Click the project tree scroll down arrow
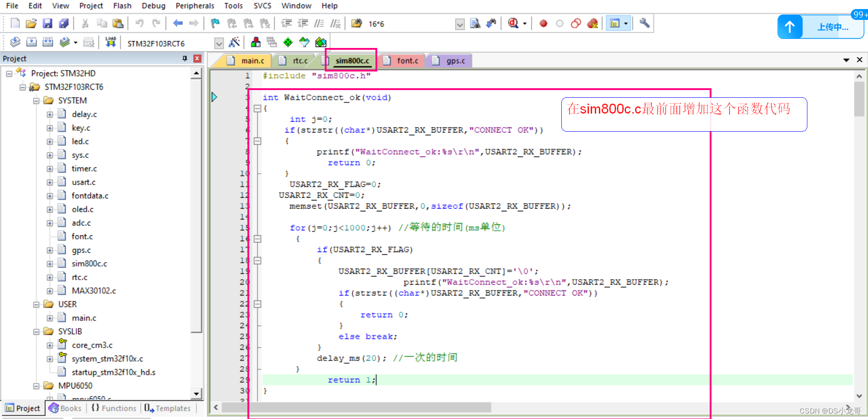This screenshot has width=868, height=419. (x=196, y=394)
